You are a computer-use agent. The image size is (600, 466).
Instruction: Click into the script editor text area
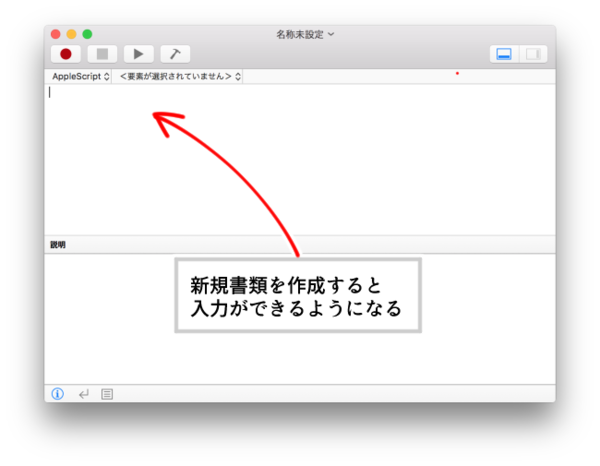tap(300, 159)
